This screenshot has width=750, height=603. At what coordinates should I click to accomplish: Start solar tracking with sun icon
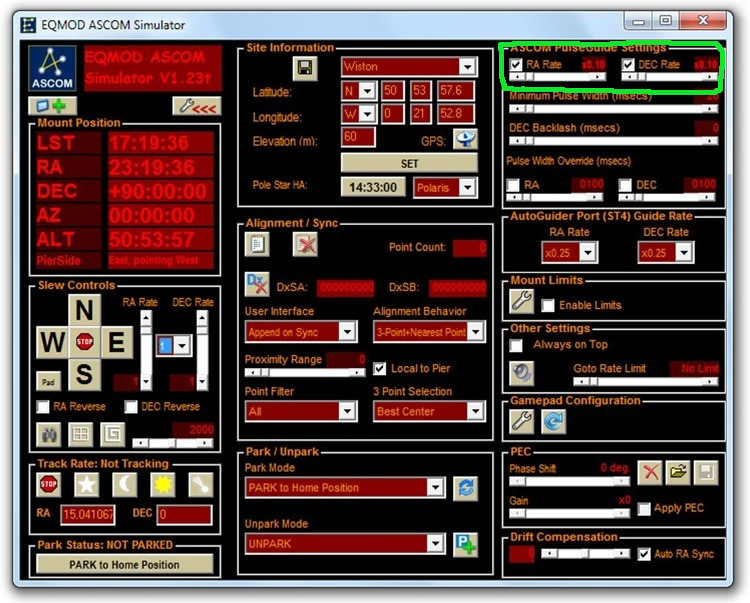(x=163, y=484)
